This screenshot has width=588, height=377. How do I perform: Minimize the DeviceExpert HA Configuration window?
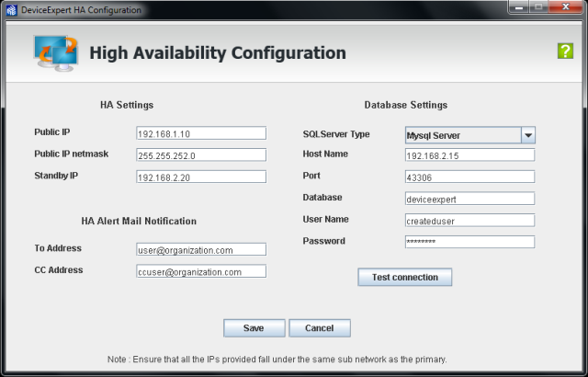518,6
